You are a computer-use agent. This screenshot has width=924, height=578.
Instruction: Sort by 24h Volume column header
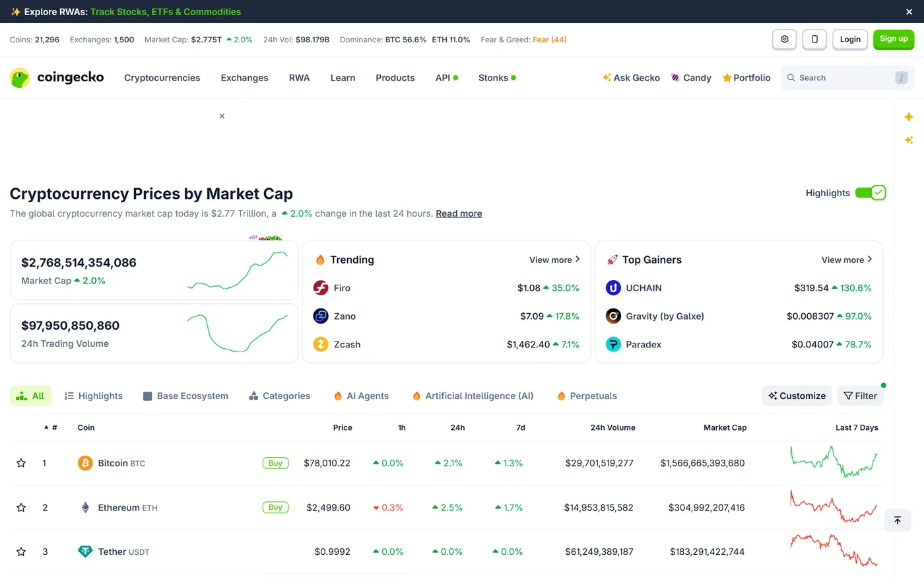pyautogui.click(x=612, y=427)
